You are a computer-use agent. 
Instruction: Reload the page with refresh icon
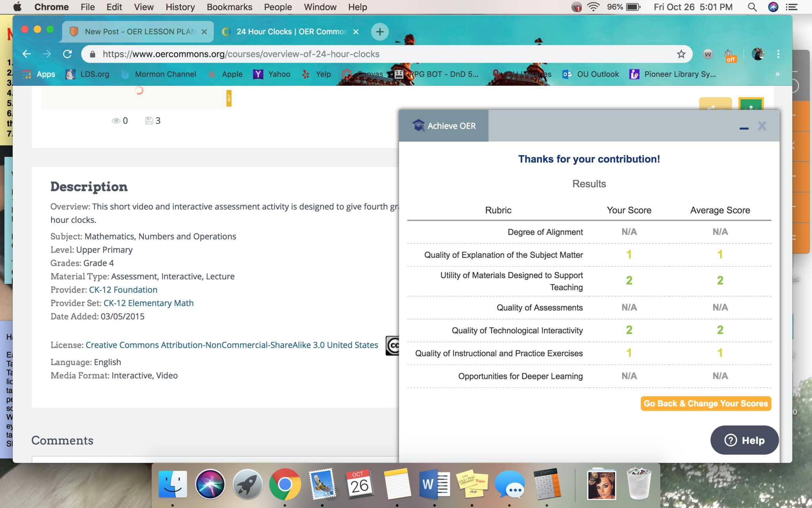pyautogui.click(x=67, y=54)
